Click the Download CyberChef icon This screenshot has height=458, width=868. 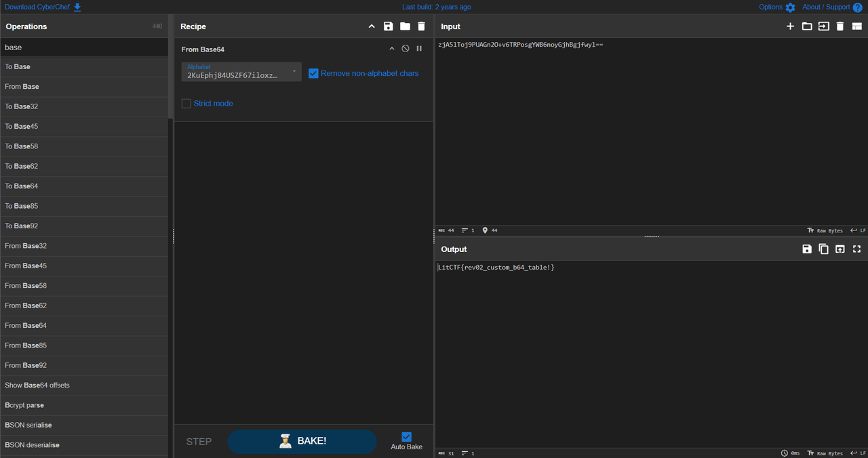[x=77, y=7]
